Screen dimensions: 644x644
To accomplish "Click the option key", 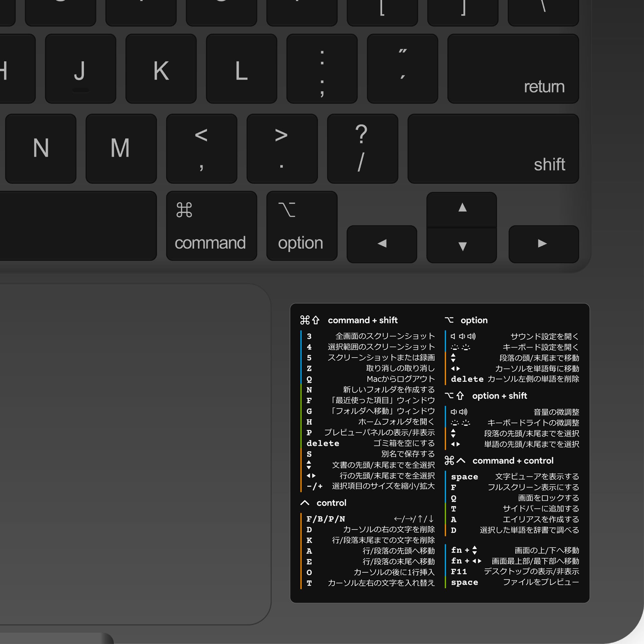I will click(x=302, y=226).
